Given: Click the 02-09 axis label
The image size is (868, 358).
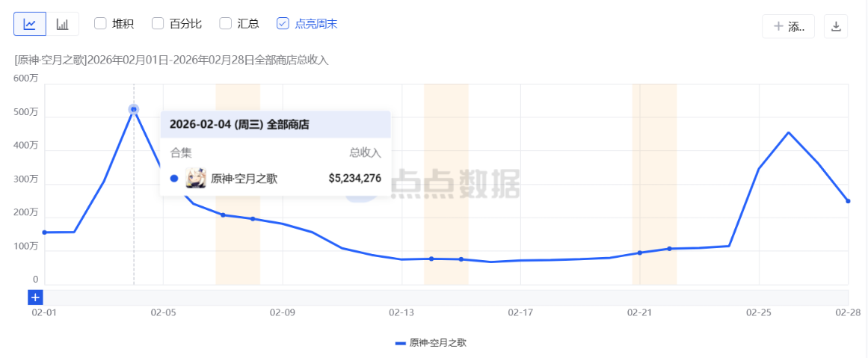Looking at the screenshot, I should pos(283,312).
